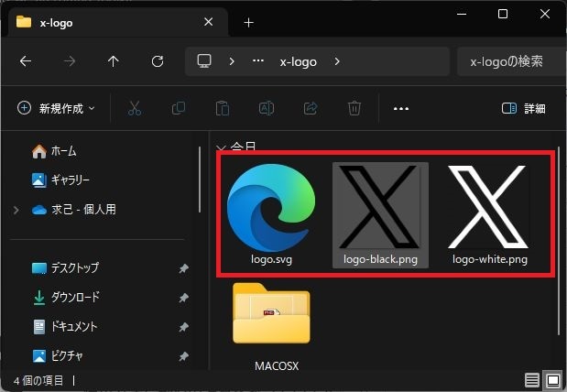The image size is (567, 392).
Task: Click the Rename icon in toolbar
Action: click(267, 108)
